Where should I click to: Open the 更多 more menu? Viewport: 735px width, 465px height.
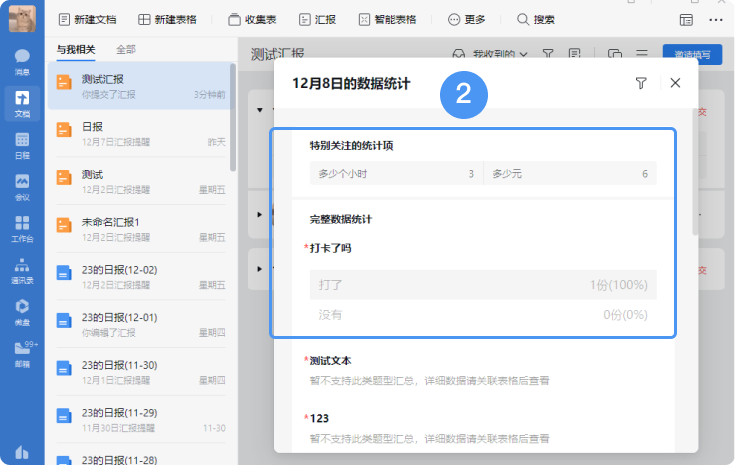tap(467, 20)
